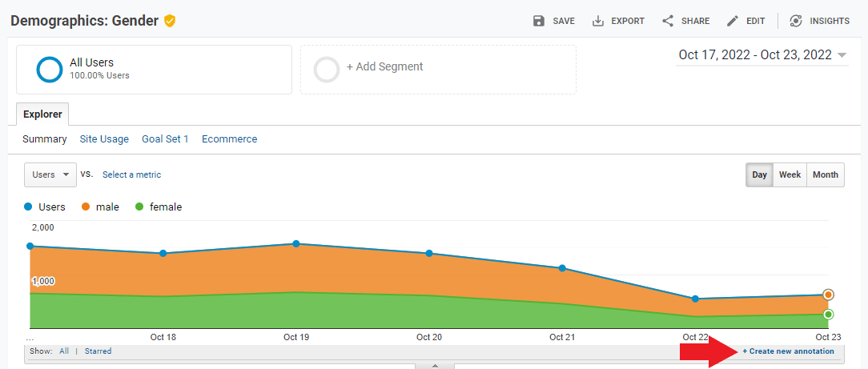The image size is (868, 369).
Task: Click the Oct 23 male data point
Action: pos(828,295)
